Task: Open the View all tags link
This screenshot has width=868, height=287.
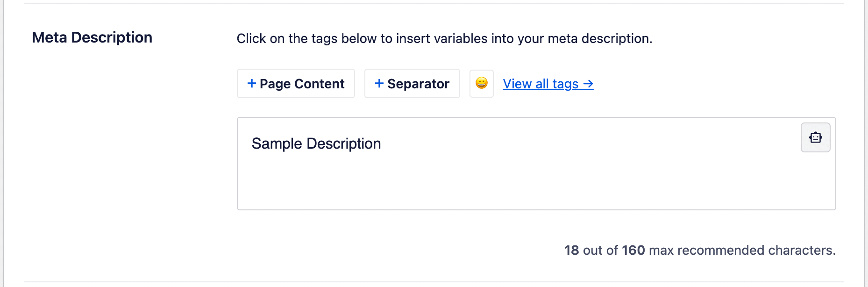Action: (x=540, y=84)
